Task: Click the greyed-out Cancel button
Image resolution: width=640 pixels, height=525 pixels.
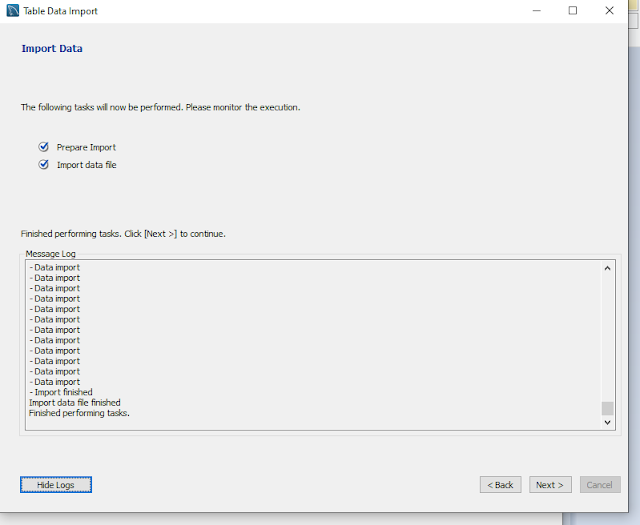Action: pos(600,485)
